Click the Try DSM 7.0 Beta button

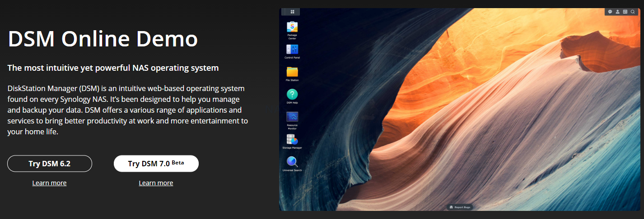pos(156,164)
